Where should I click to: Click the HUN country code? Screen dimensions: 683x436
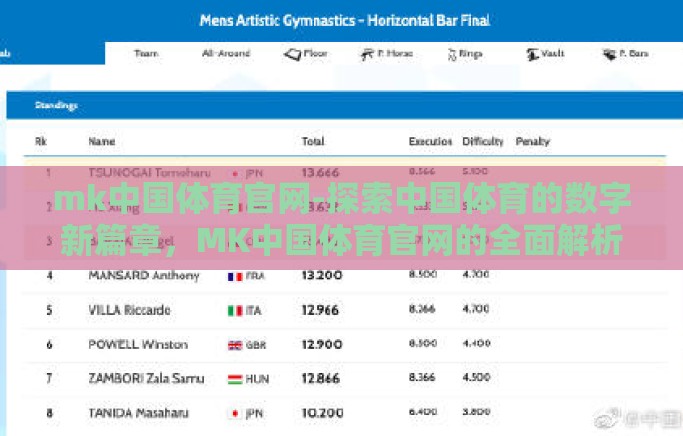click(x=257, y=379)
